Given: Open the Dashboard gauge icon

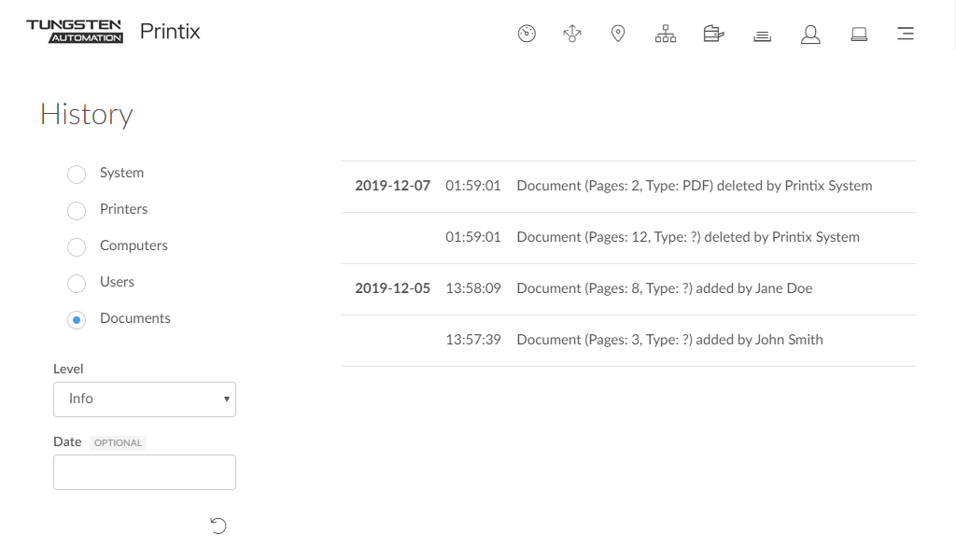Looking at the screenshot, I should pyautogui.click(x=527, y=35).
